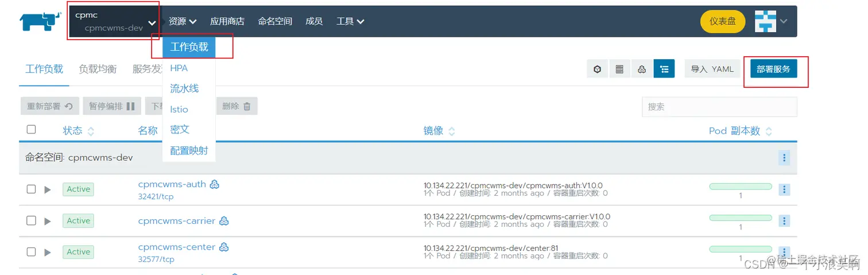Choose 流水线 from the dropdown
Viewport: 868px width, 275px height.
(184, 88)
